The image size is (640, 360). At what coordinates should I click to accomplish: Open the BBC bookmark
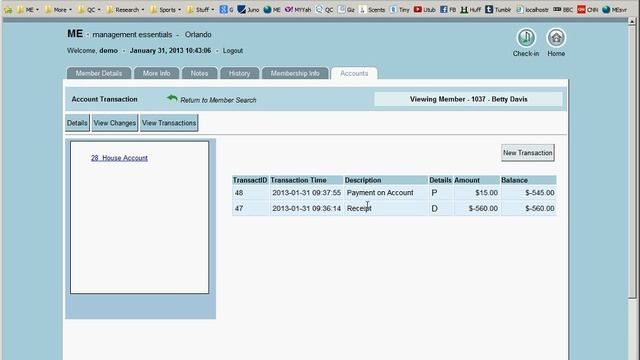click(563, 9)
